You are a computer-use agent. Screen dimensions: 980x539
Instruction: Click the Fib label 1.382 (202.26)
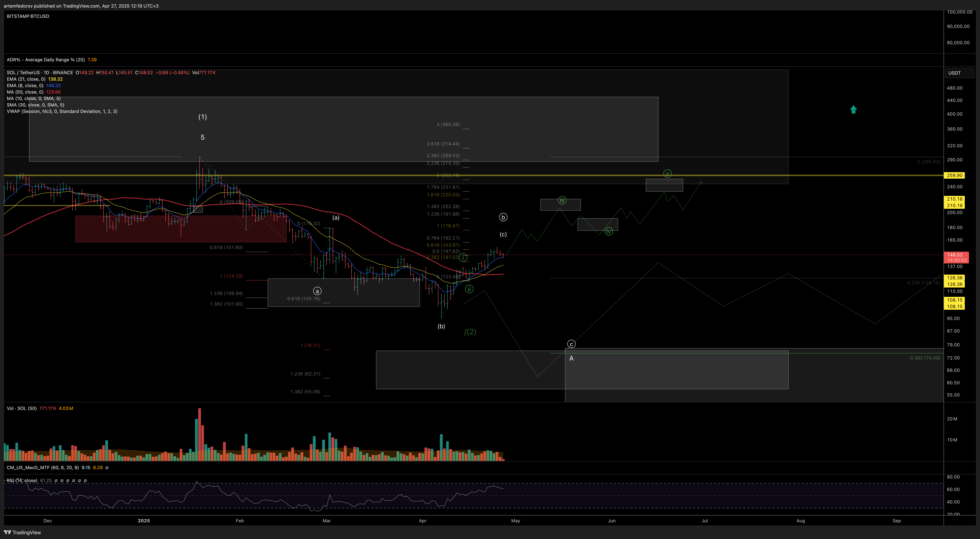coord(443,206)
